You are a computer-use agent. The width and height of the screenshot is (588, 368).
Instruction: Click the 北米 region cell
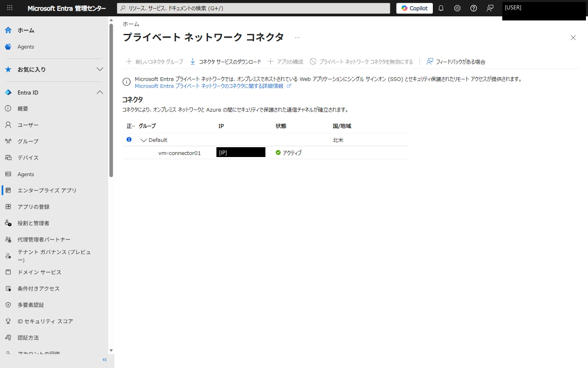[x=338, y=140]
